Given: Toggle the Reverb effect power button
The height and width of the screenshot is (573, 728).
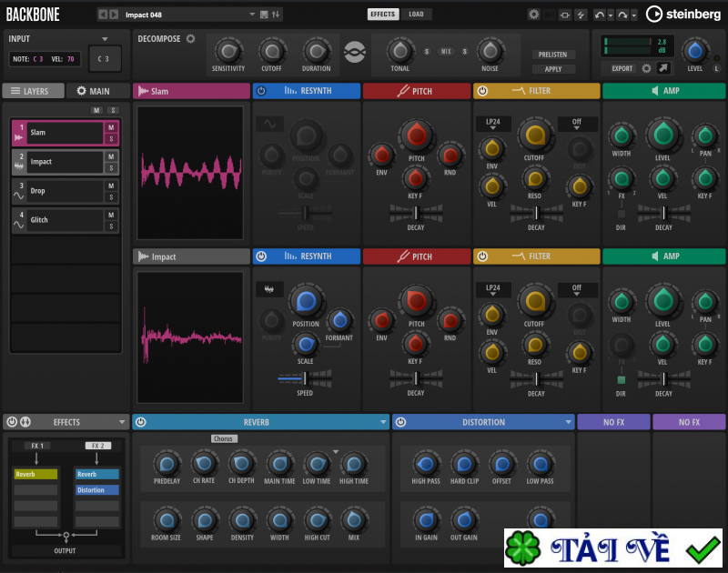Looking at the screenshot, I should coord(141,422).
